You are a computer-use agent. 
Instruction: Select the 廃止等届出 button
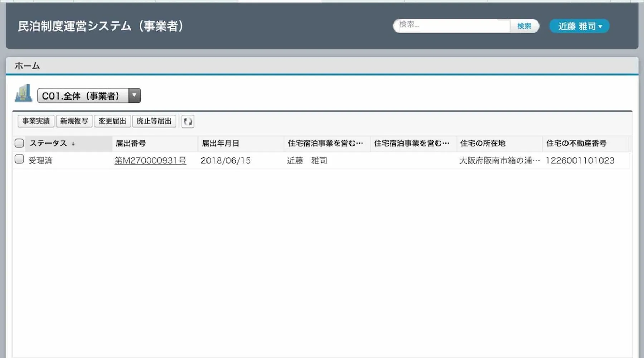click(x=154, y=121)
